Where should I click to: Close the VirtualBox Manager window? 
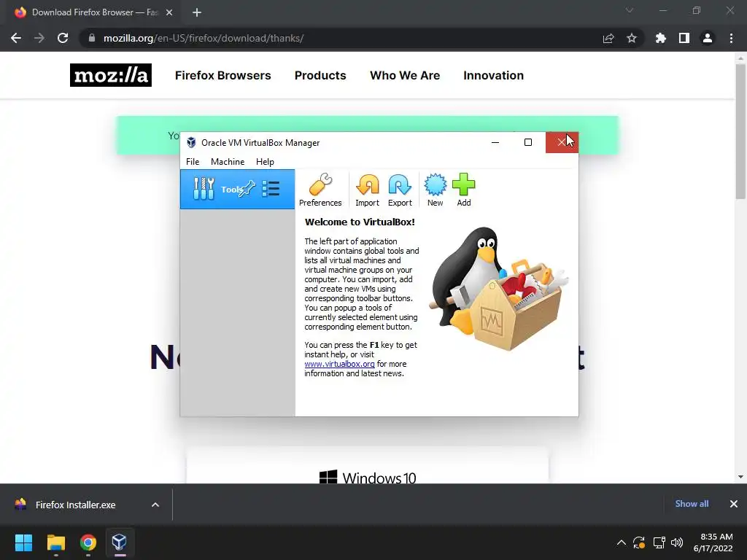pyautogui.click(x=562, y=142)
